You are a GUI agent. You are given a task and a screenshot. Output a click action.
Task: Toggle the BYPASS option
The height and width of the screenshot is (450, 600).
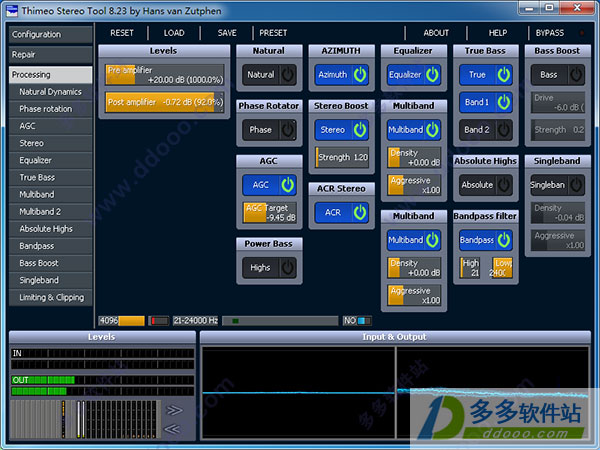point(549,33)
